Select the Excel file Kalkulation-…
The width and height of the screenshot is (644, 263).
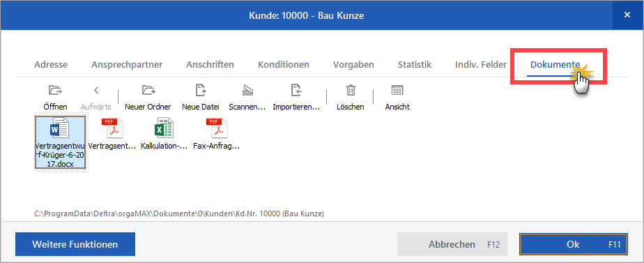(x=164, y=135)
